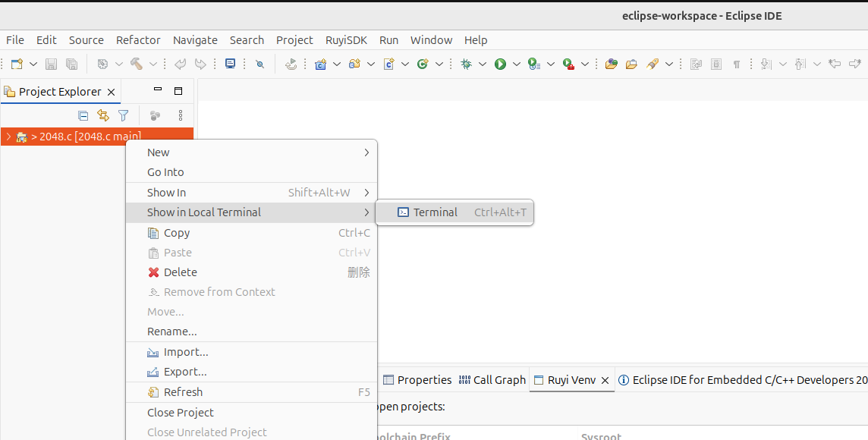868x440 pixels.
Task: Collapse all items in Project Explorer
Action: pos(83,115)
